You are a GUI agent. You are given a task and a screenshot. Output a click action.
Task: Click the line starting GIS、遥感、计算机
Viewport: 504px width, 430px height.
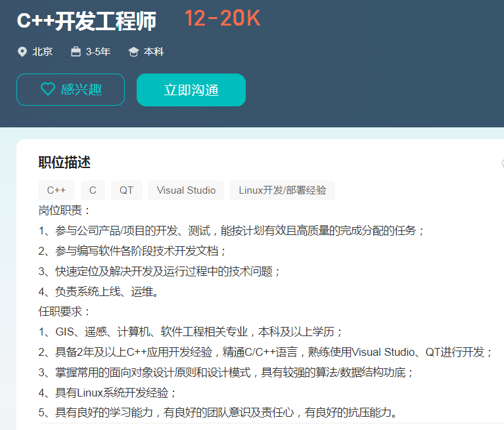click(x=191, y=332)
